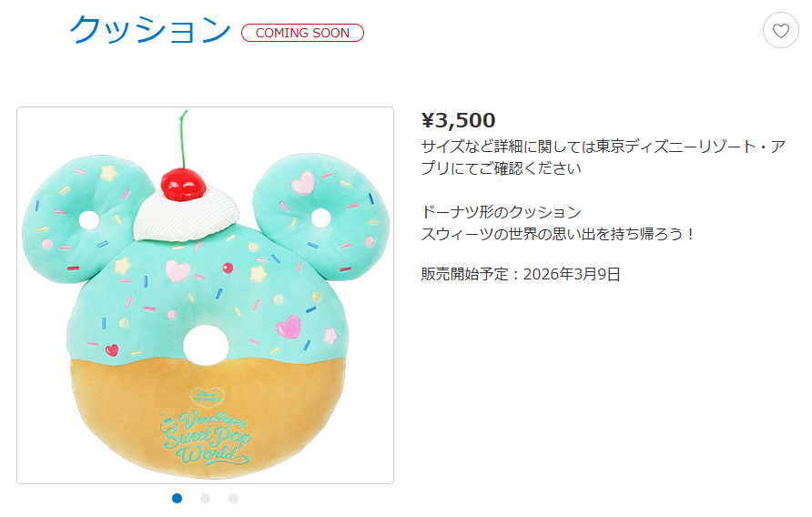The height and width of the screenshot is (517, 812).
Task: Select the first active blue carousel dot
Action: tap(178, 499)
